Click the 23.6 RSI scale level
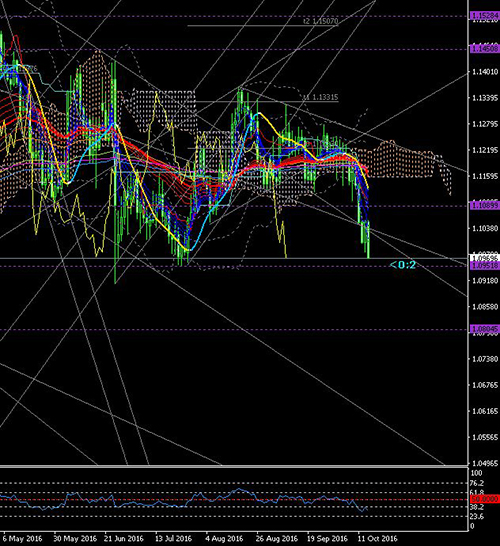 point(477,516)
